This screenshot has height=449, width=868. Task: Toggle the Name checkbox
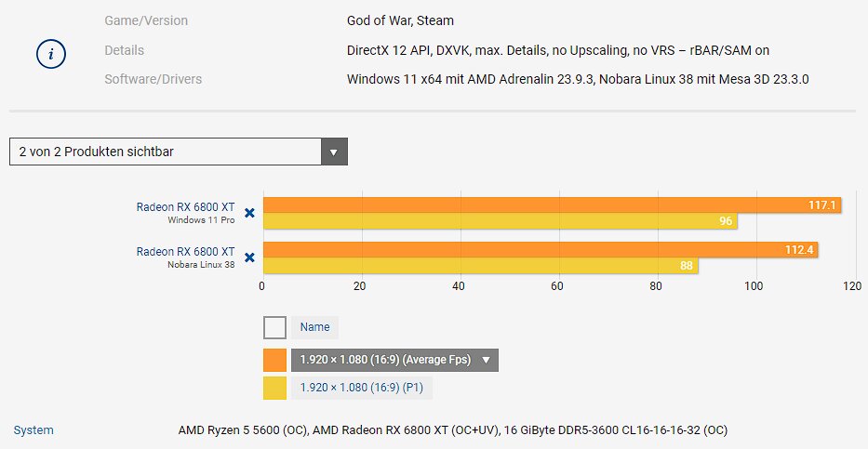[x=274, y=327]
